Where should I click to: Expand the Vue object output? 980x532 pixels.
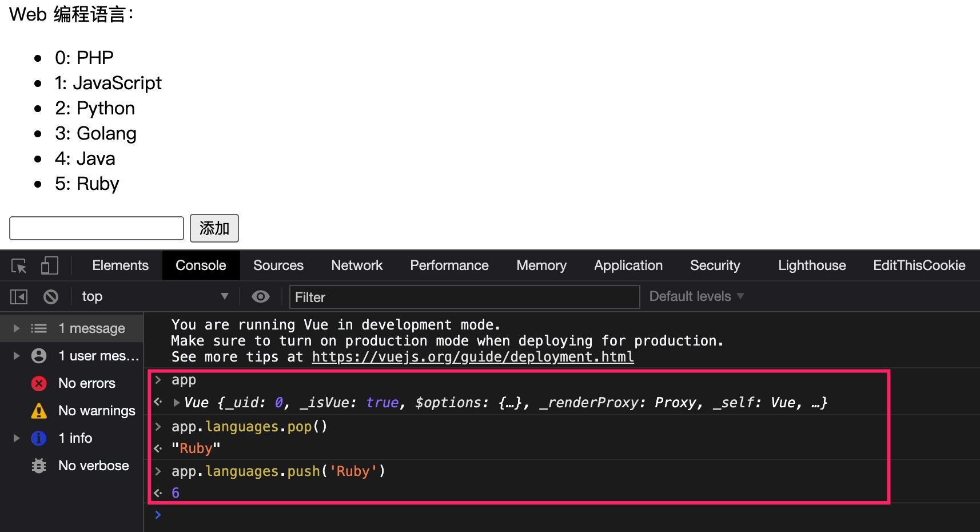177,403
